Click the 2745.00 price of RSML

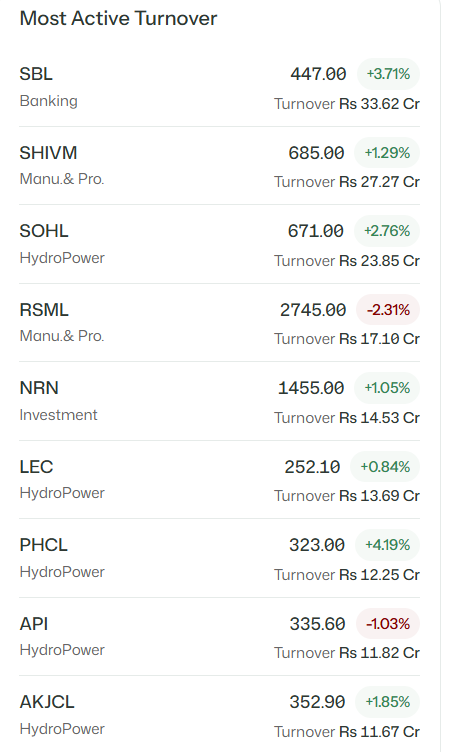coord(313,310)
